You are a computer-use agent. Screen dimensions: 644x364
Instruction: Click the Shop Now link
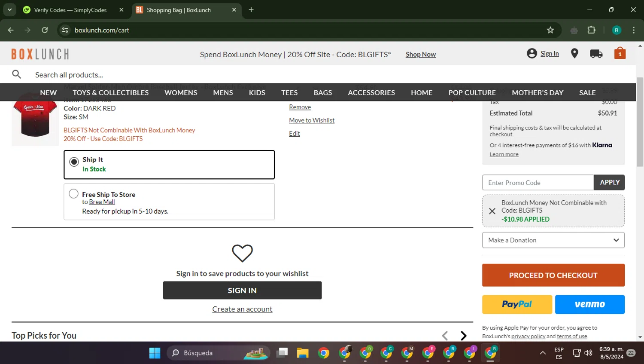coord(421,54)
